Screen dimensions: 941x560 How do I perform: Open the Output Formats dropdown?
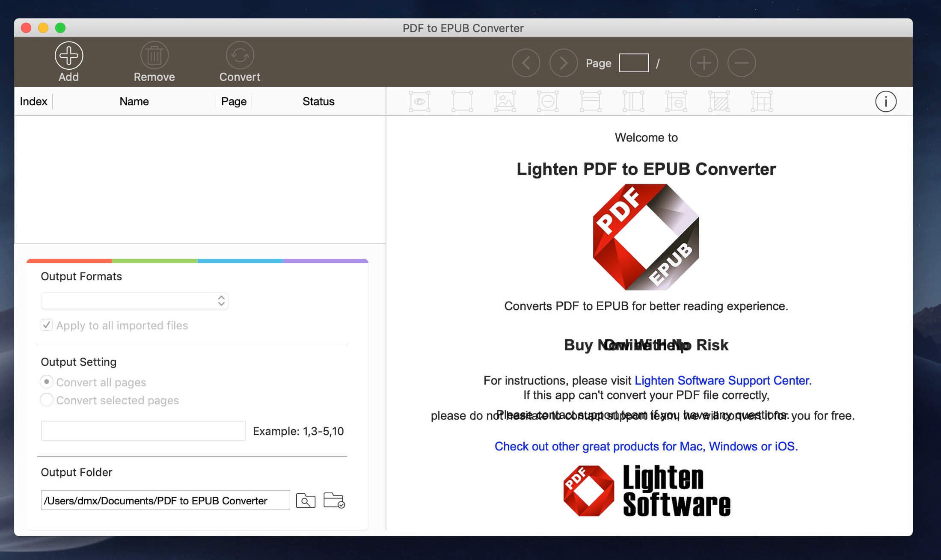click(134, 301)
